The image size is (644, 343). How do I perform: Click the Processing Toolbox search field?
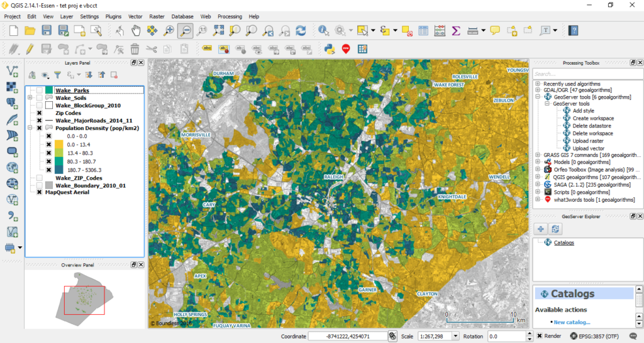pyautogui.click(x=588, y=74)
